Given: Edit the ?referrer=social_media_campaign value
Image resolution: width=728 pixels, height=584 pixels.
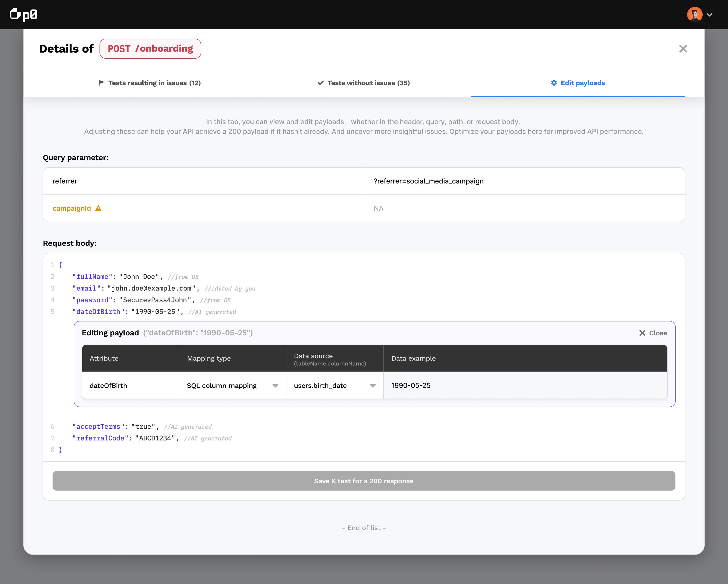Looking at the screenshot, I should (524, 181).
